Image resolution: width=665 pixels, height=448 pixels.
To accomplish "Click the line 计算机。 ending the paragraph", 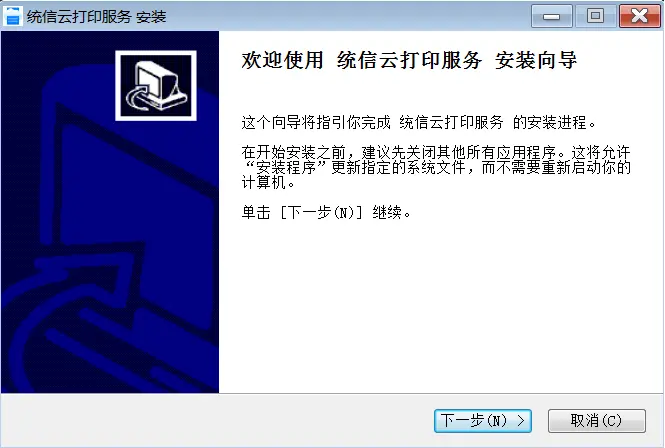I will coord(268,183).
